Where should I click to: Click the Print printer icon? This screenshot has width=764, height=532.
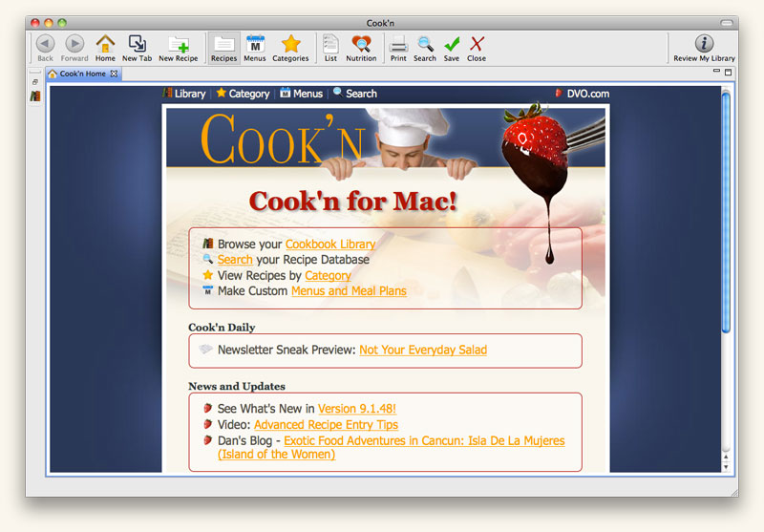398,48
